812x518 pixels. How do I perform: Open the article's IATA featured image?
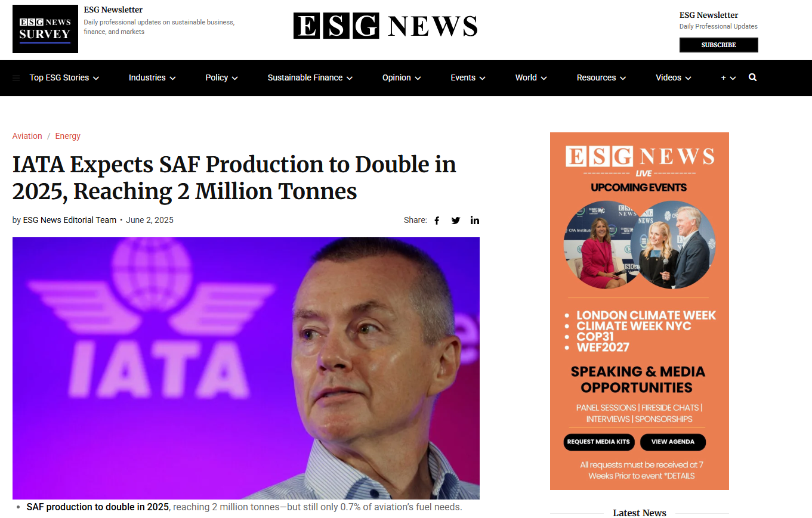(x=246, y=368)
